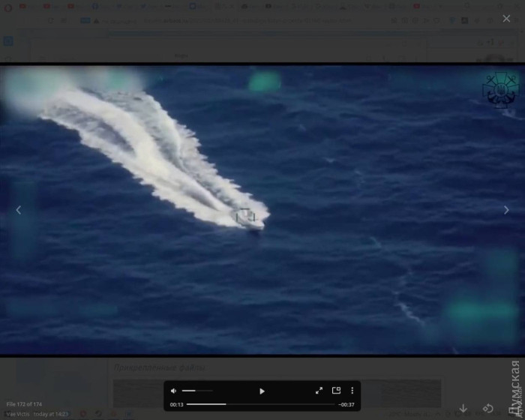525x420 pixels.
Task: Download the video with the arrow icon
Action: pos(463,408)
